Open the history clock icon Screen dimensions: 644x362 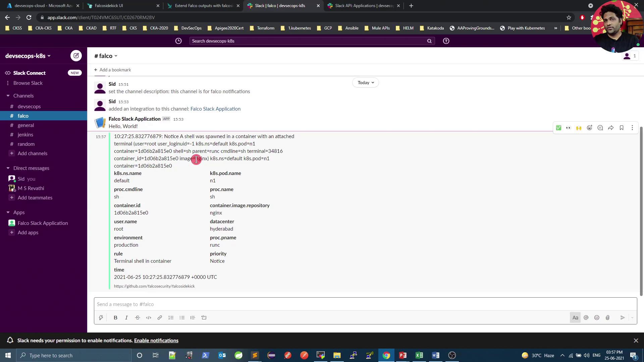[x=178, y=41]
